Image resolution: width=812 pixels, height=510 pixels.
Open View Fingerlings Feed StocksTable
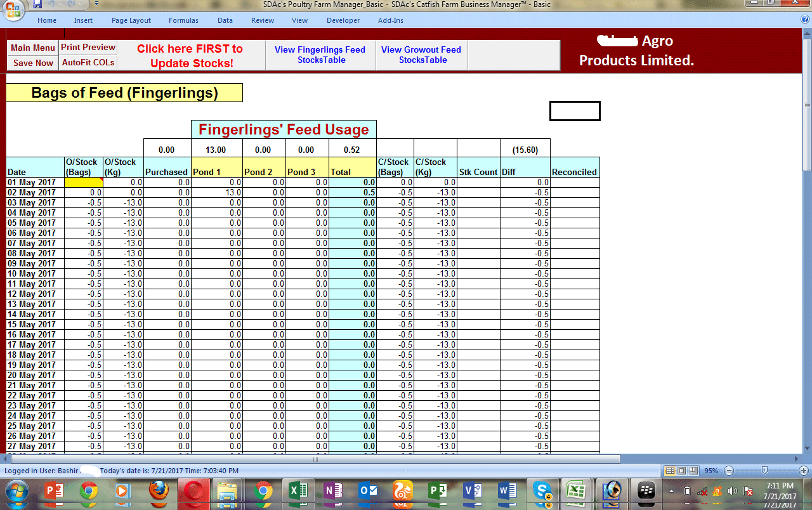320,55
